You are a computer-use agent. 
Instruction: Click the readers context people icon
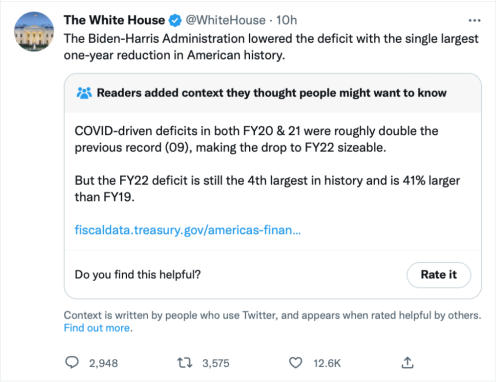[x=84, y=93]
